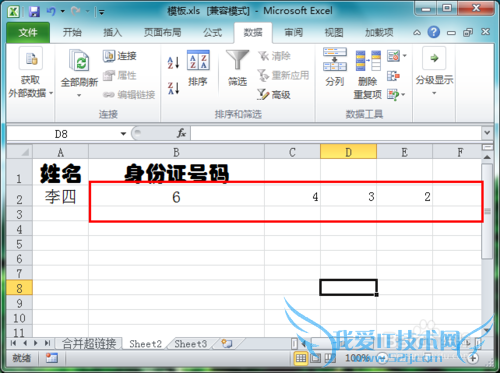Switch to the 视图 tab

click(334, 32)
